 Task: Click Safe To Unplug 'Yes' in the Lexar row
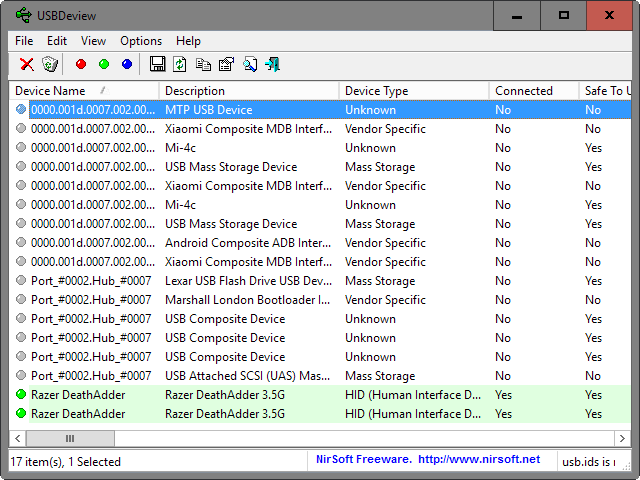coord(593,281)
